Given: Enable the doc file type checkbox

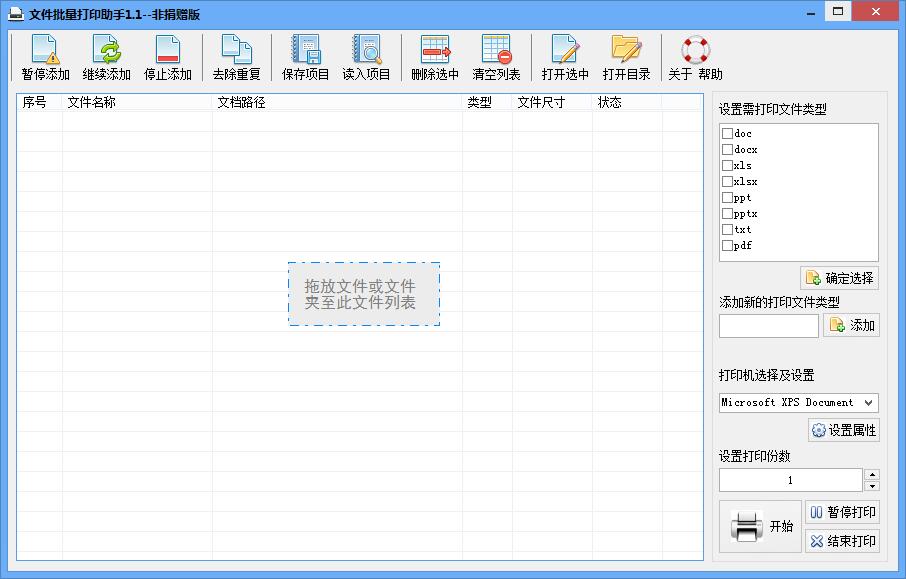Looking at the screenshot, I should [727, 134].
